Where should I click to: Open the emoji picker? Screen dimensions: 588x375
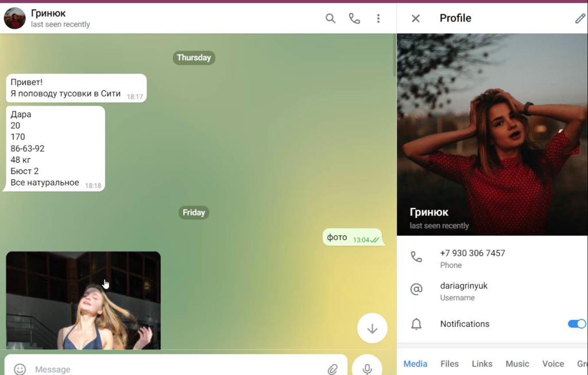20,369
